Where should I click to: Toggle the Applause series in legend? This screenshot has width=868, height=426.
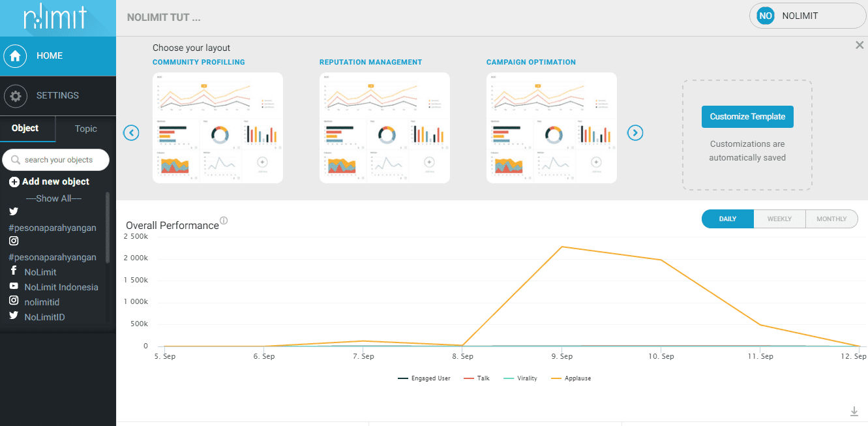pyautogui.click(x=571, y=378)
